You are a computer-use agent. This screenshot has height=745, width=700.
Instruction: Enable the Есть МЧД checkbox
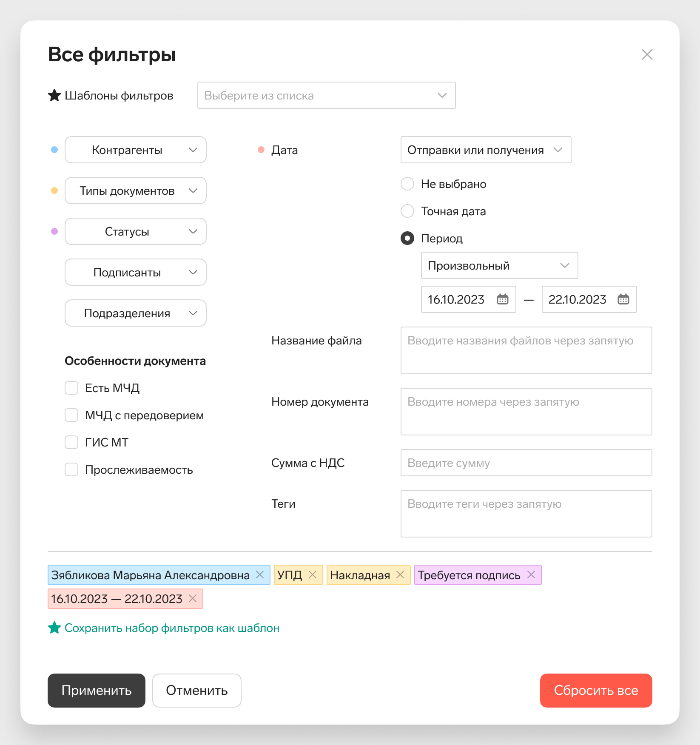click(71, 388)
